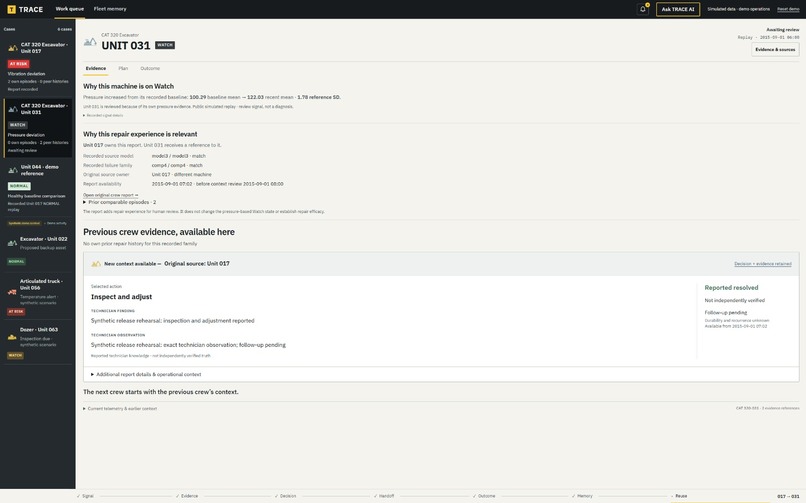Select the CAT 320 Excavator Unit 031 case

tap(38, 128)
